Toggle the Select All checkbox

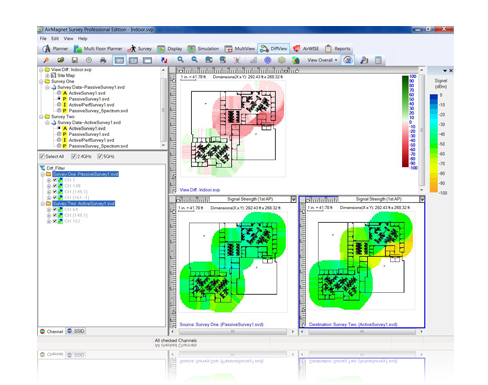pyautogui.click(x=42, y=156)
